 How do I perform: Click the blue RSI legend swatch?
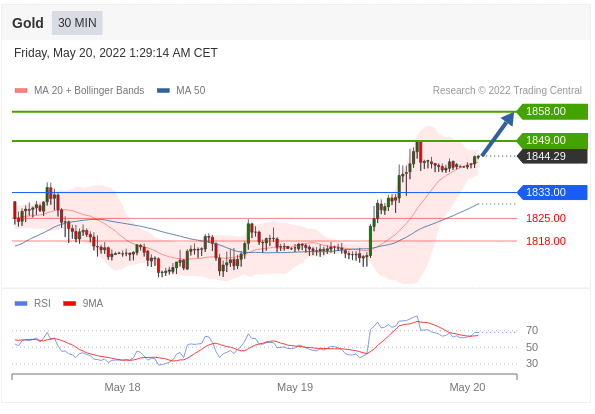21,304
